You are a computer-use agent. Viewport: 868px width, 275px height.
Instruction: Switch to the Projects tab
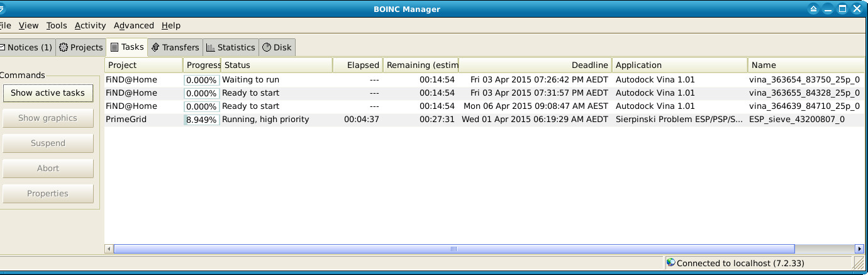pyautogui.click(x=81, y=47)
